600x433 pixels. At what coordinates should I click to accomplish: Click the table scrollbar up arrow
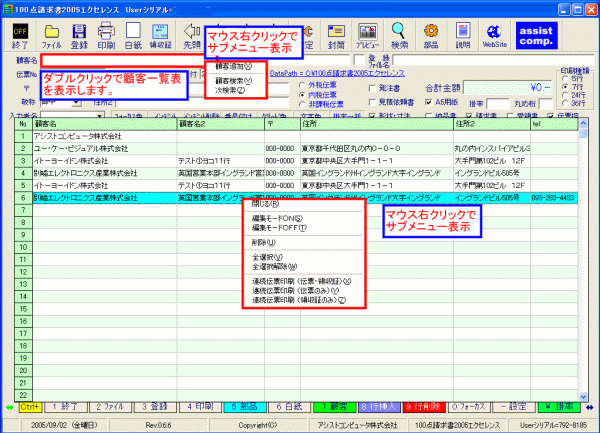[583, 123]
